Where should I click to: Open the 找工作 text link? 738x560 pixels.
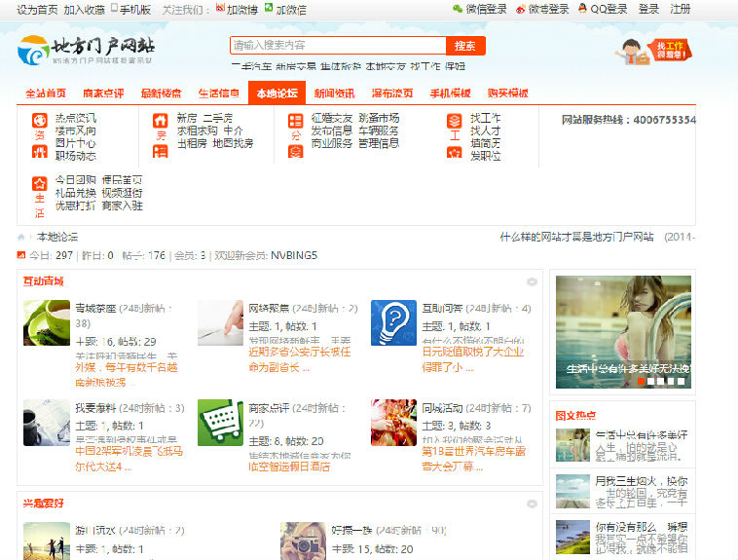[485, 118]
